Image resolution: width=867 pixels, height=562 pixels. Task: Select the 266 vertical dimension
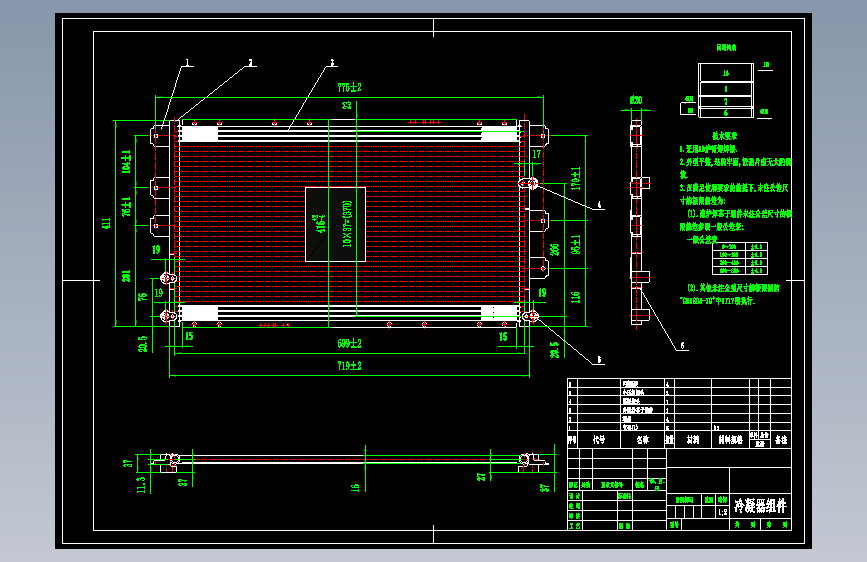[x=555, y=249]
